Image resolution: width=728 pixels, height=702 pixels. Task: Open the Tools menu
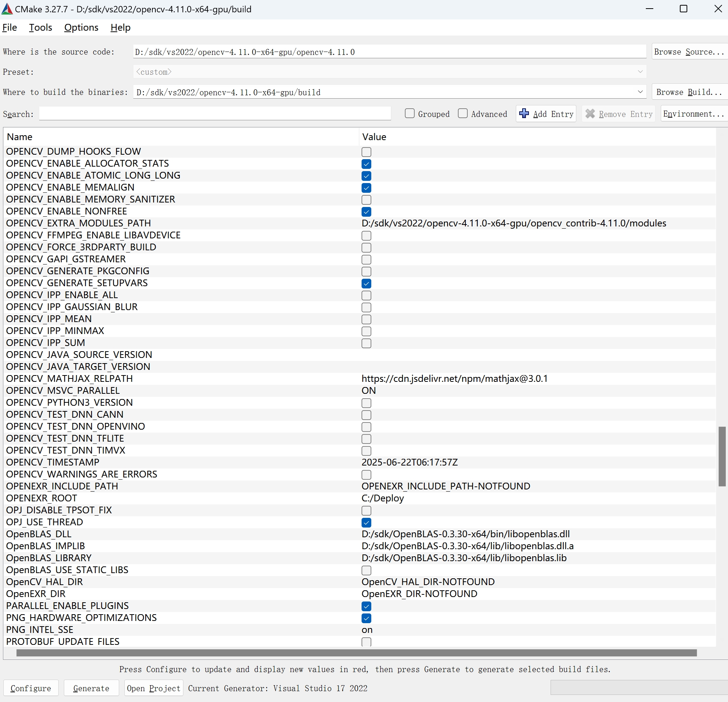click(40, 27)
